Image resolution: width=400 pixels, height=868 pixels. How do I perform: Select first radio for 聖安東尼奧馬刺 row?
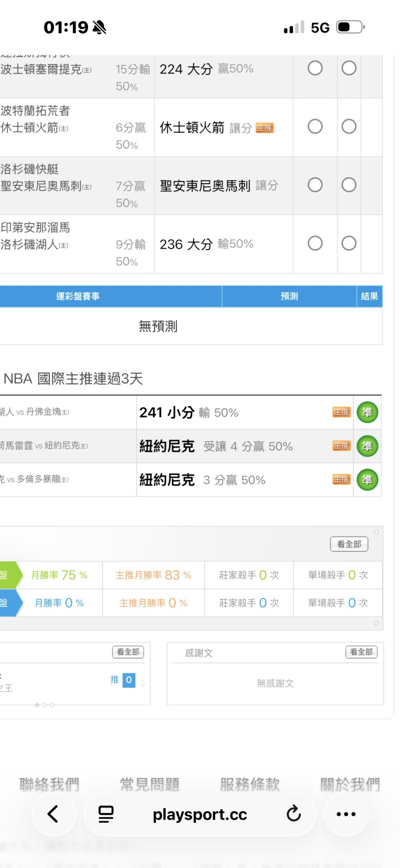point(315,185)
